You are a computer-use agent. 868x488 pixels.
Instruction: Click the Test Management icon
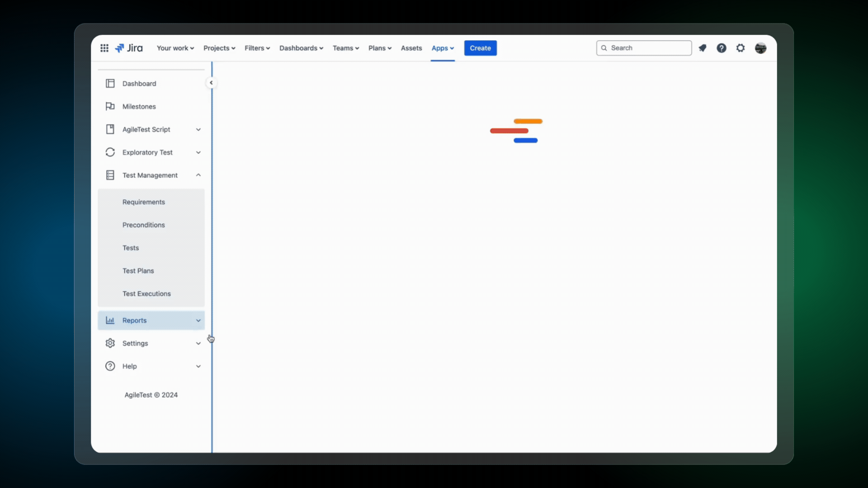click(x=110, y=174)
